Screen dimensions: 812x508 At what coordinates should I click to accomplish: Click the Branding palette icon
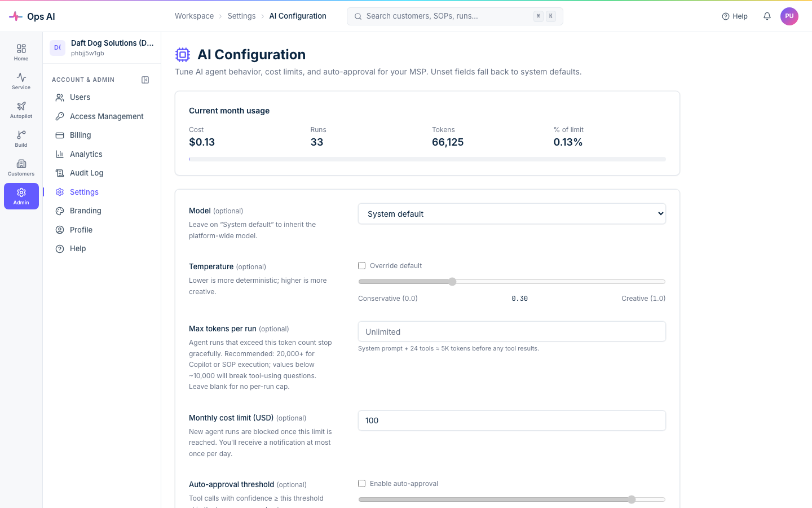[x=60, y=211]
